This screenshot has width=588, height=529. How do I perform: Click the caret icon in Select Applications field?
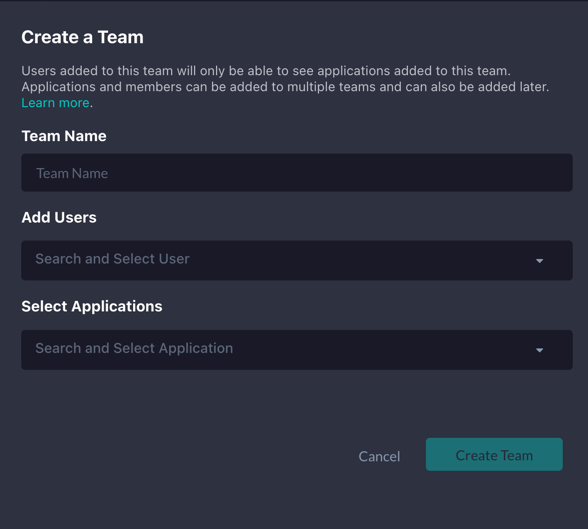pyautogui.click(x=539, y=350)
